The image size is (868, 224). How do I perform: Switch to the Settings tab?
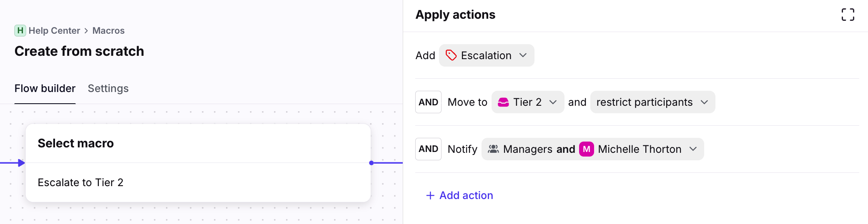(x=108, y=88)
